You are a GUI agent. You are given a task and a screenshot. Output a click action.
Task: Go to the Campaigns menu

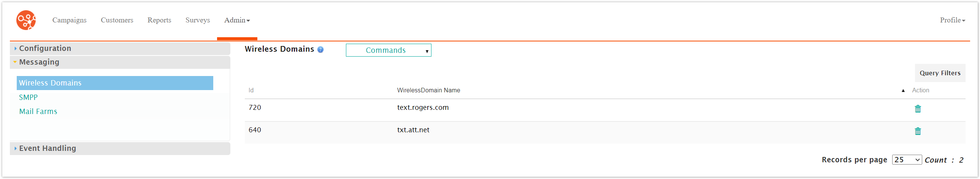click(x=69, y=20)
